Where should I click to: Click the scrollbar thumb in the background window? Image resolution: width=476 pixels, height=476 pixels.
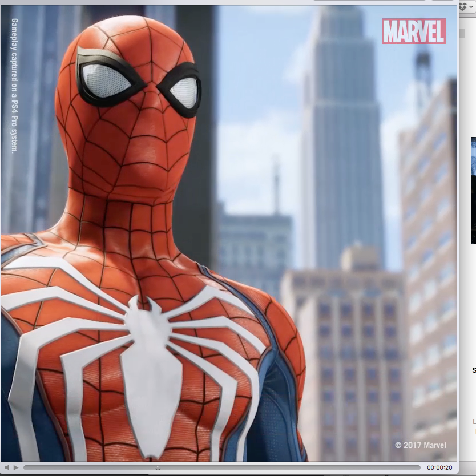462,34
